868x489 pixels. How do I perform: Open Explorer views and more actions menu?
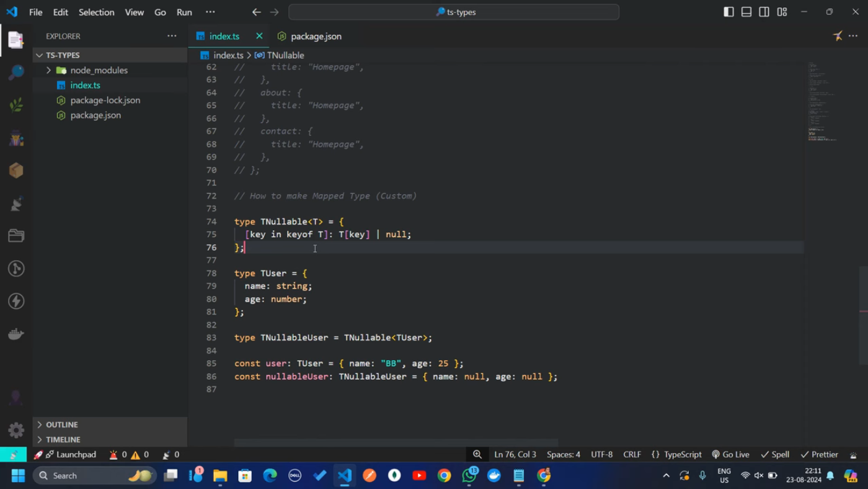(172, 36)
